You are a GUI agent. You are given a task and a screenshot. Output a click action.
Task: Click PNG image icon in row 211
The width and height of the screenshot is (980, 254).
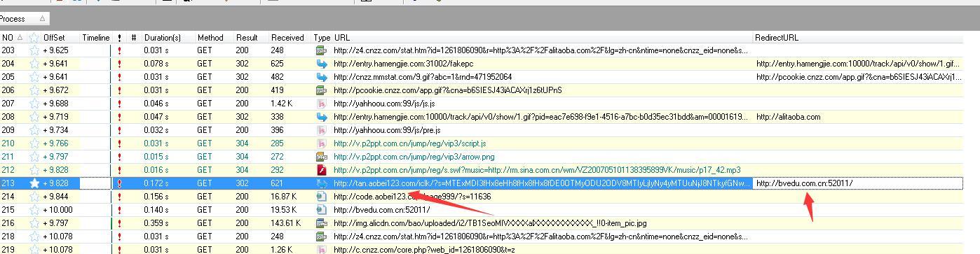pyautogui.click(x=322, y=157)
